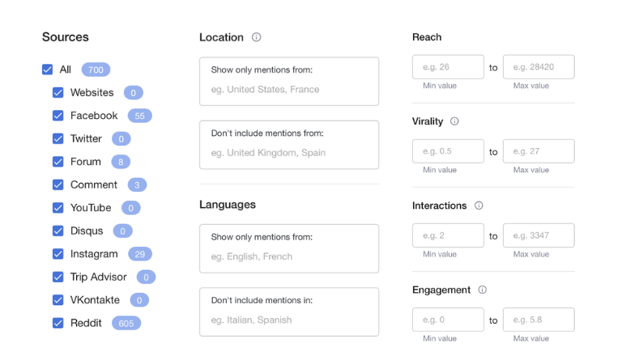The height and width of the screenshot is (364, 622).
Task: Click the Location exclude mentions field
Action: tap(289, 152)
